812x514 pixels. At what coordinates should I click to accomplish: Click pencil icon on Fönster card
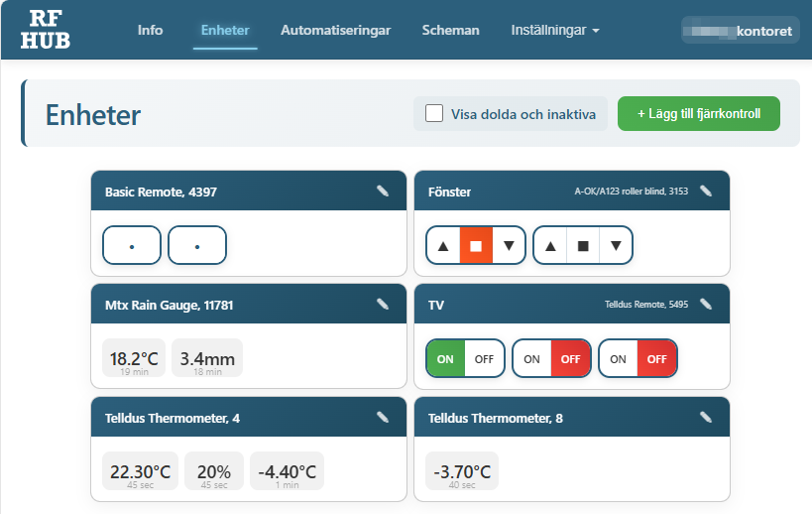(706, 192)
